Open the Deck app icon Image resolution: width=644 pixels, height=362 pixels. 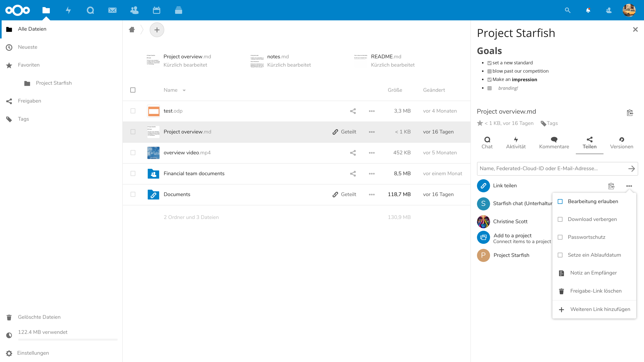coord(178,10)
